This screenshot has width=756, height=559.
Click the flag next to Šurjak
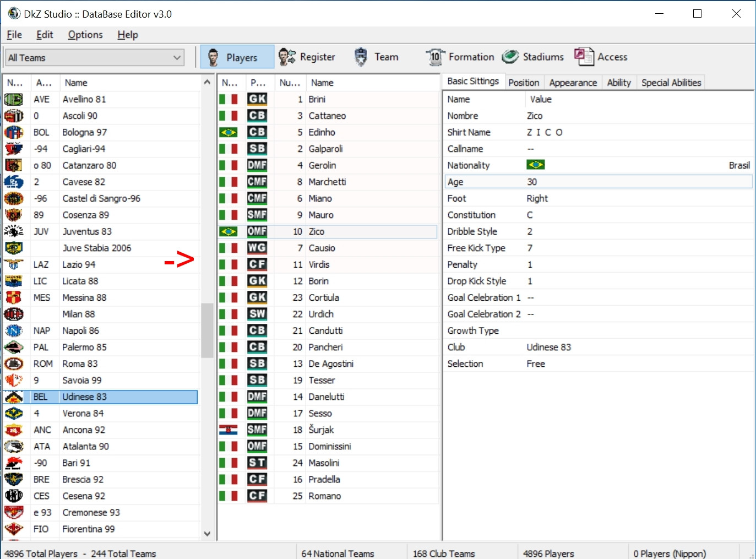pyautogui.click(x=229, y=430)
